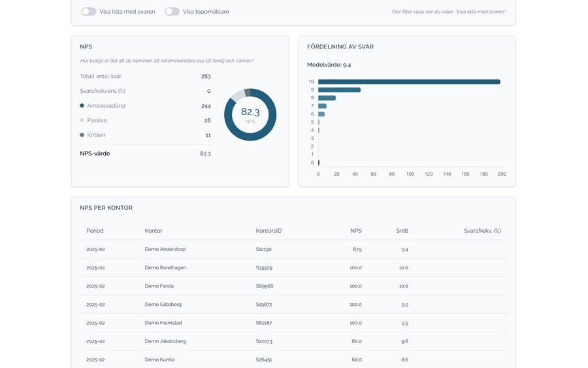Viewport: 588px width, 368px height.
Task: Click KontorsID S12190
Action: pos(264,249)
